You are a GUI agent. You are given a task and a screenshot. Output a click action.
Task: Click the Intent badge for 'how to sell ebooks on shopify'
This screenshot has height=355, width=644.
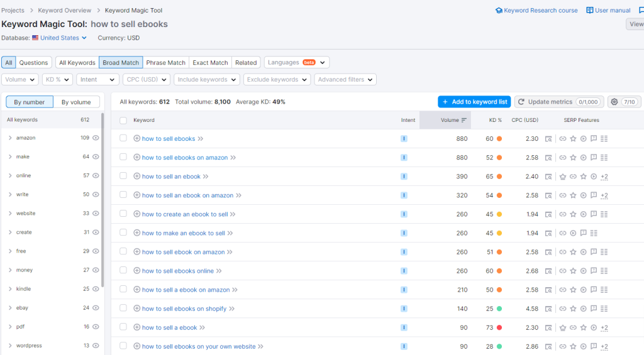[x=404, y=309]
